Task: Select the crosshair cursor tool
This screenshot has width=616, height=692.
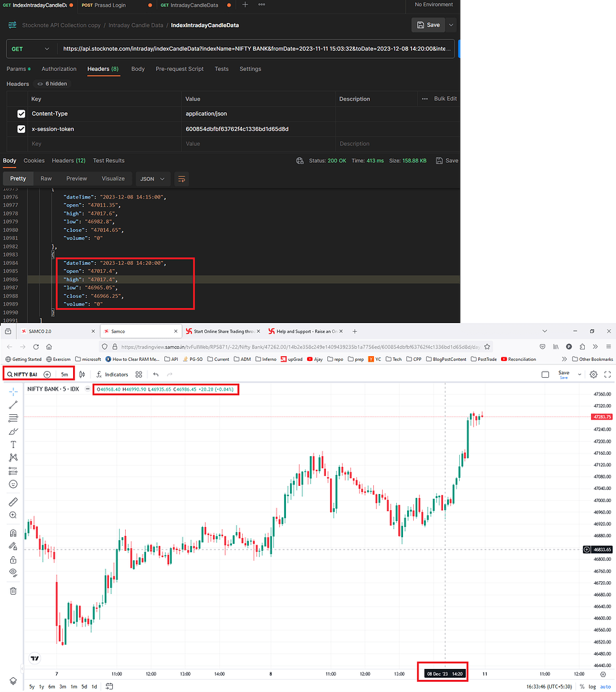Action: 13,391
